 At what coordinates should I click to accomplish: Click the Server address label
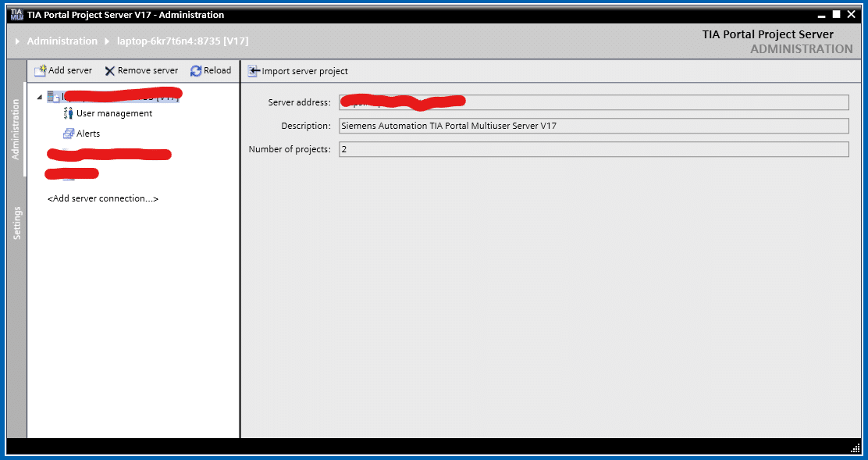pyautogui.click(x=300, y=102)
